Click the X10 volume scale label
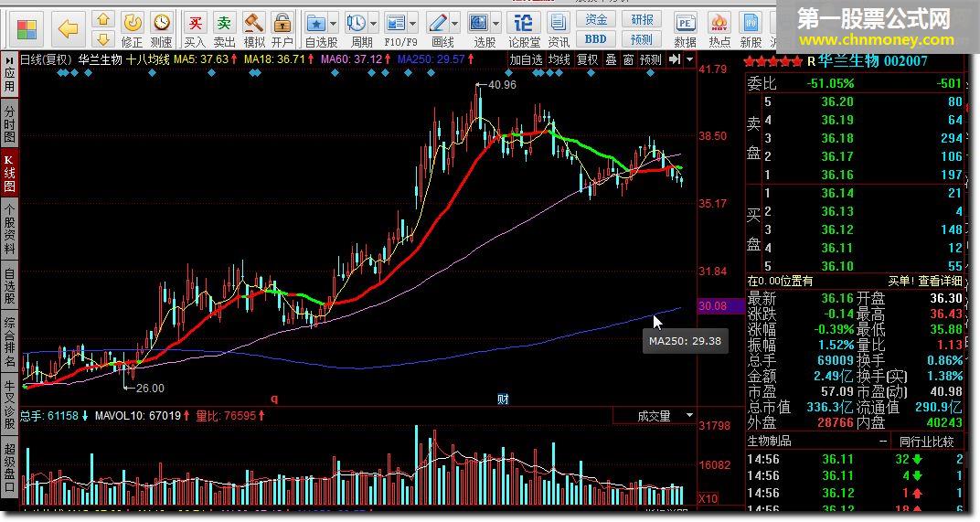The height and width of the screenshot is (522, 980). point(708,498)
